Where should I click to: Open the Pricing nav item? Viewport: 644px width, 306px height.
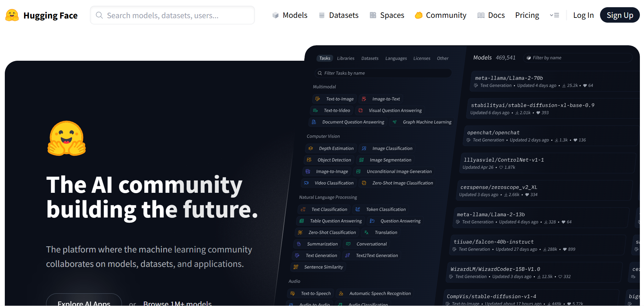pyautogui.click(x=527, y=15)
